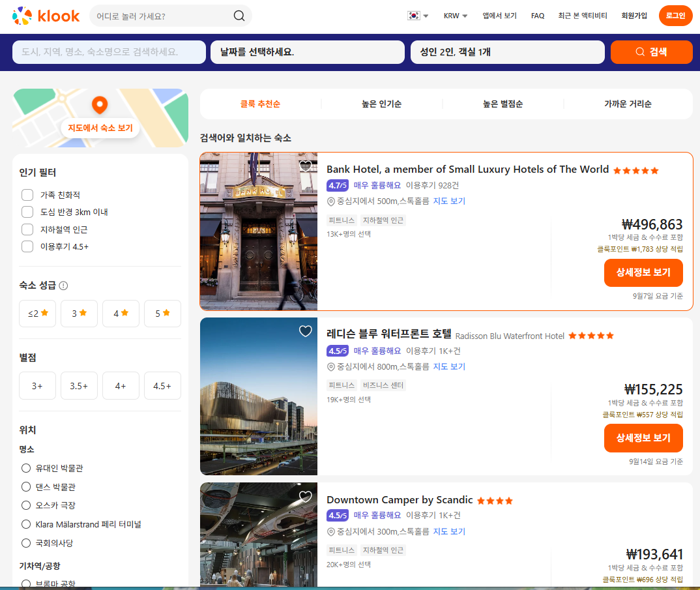Click 상세정보 보기 for Radisson Blu Waterfront
This screenshot has width=700, height=590.
click(643, 438)
